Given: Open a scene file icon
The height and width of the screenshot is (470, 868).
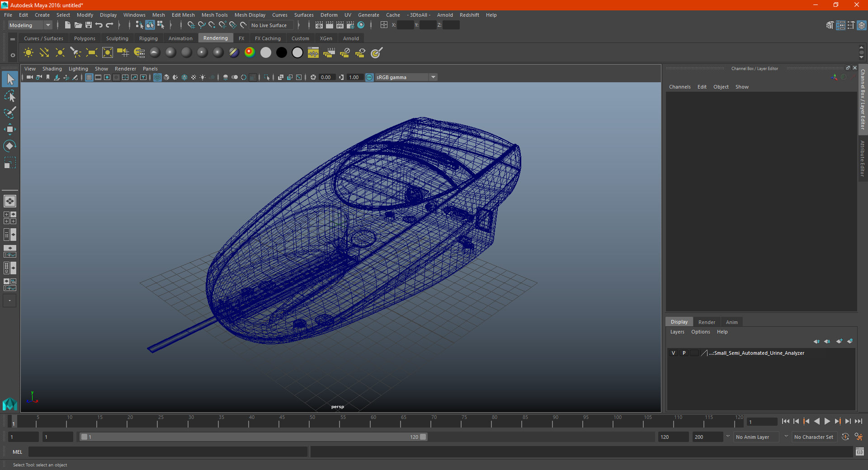Looking at the screenshot, I should pos(78,25).
